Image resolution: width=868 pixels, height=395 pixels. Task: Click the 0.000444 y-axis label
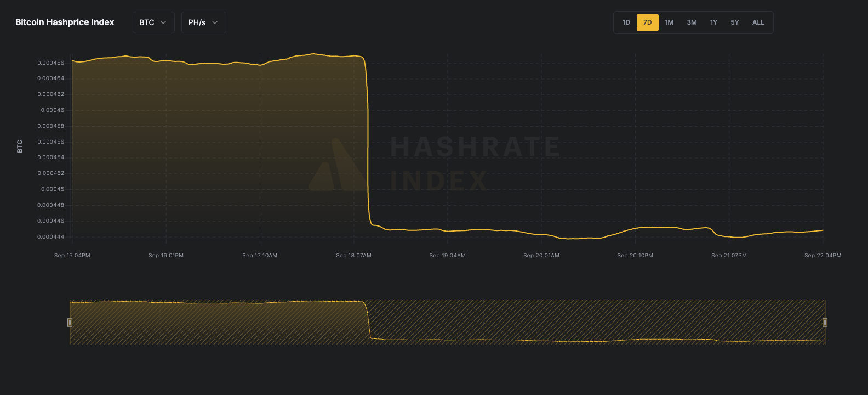tap(50, 237)
